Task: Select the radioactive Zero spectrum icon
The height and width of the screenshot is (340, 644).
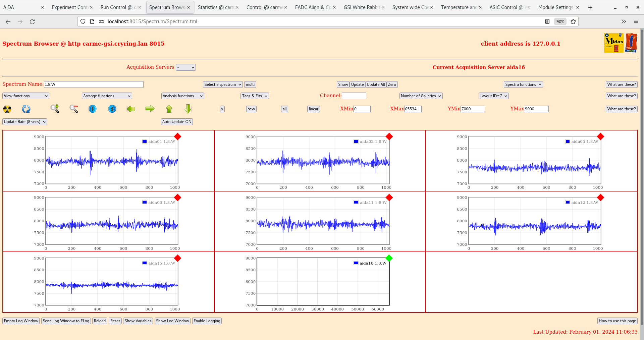Action: click(x=7, y=109)
